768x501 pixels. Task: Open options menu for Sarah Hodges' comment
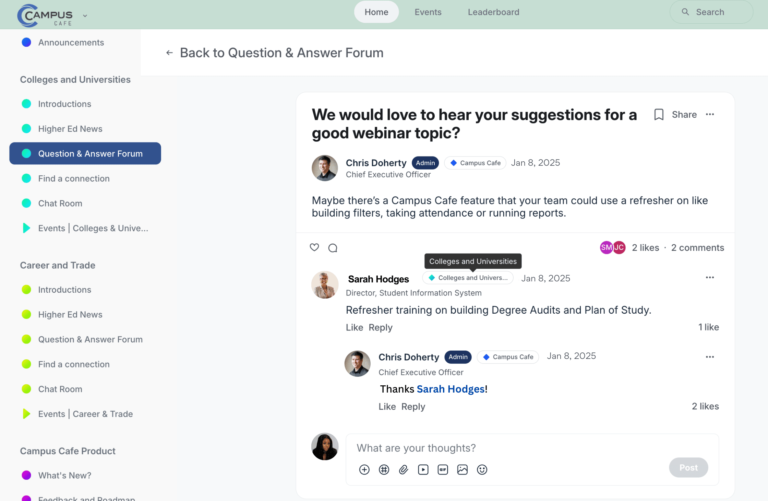710,278
